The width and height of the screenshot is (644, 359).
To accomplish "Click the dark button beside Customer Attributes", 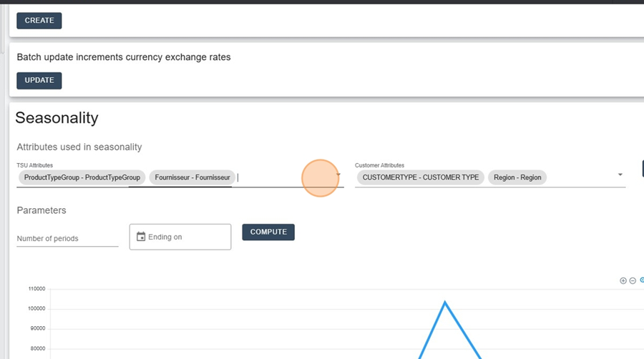I will coord(643,169).
